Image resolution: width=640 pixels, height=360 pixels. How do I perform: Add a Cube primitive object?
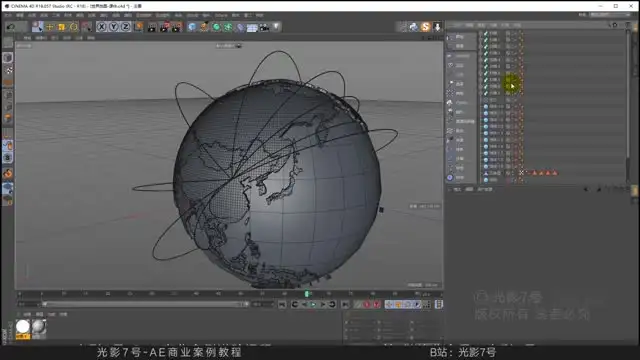tap(192, 27)
